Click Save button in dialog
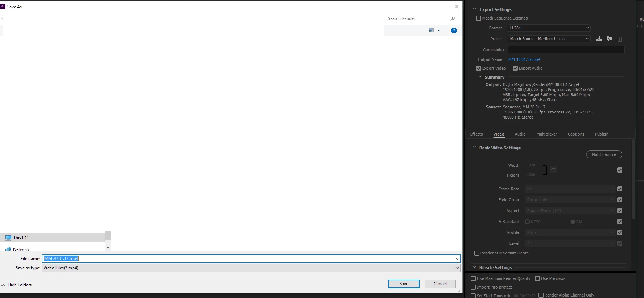 (x=404, y=284)
